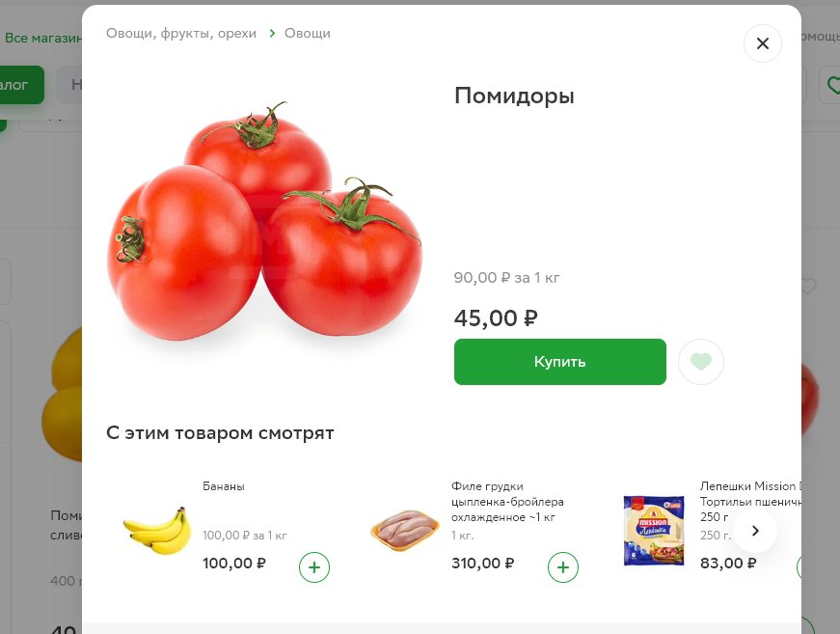Go to the Овощи breadcrumb category

(x=308, y=33)
